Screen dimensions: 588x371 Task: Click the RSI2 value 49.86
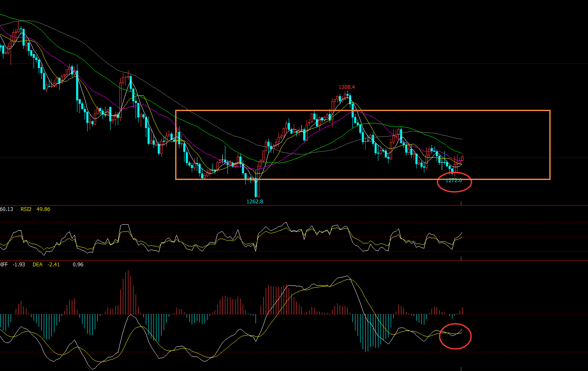point(43,209)
